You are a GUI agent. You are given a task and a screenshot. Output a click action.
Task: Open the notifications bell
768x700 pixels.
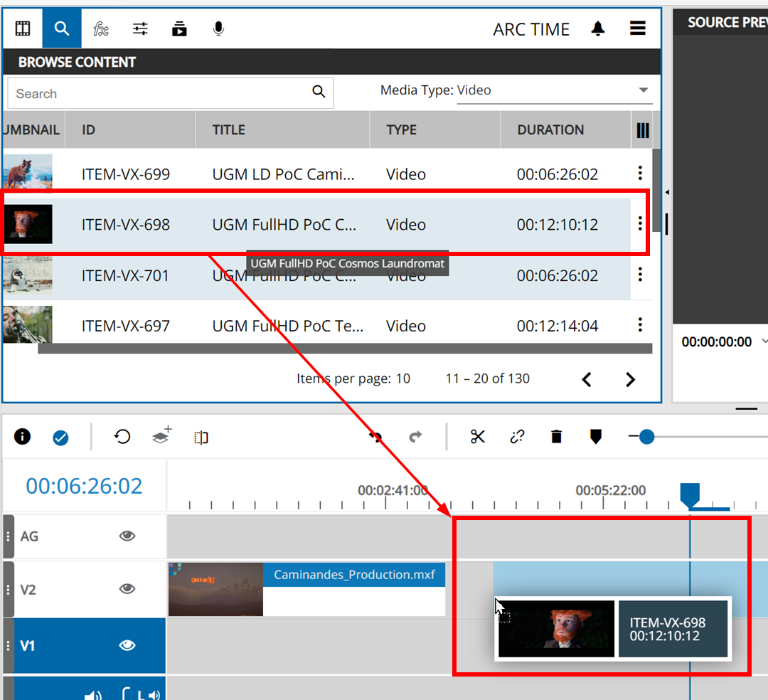598,28
